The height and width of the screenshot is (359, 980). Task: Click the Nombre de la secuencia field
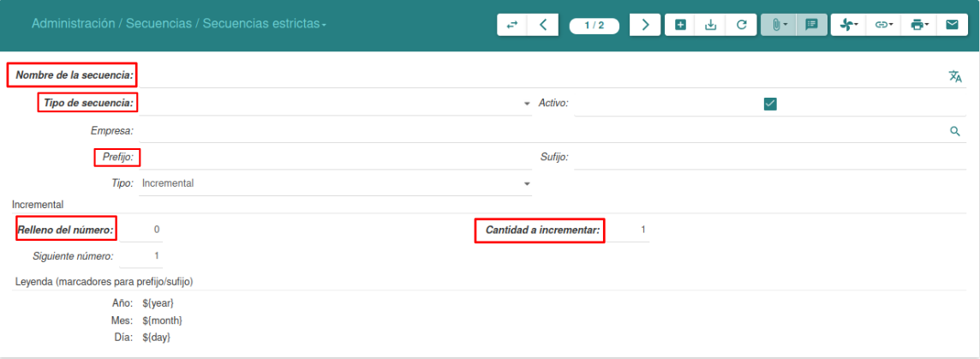tap(541, 76)
